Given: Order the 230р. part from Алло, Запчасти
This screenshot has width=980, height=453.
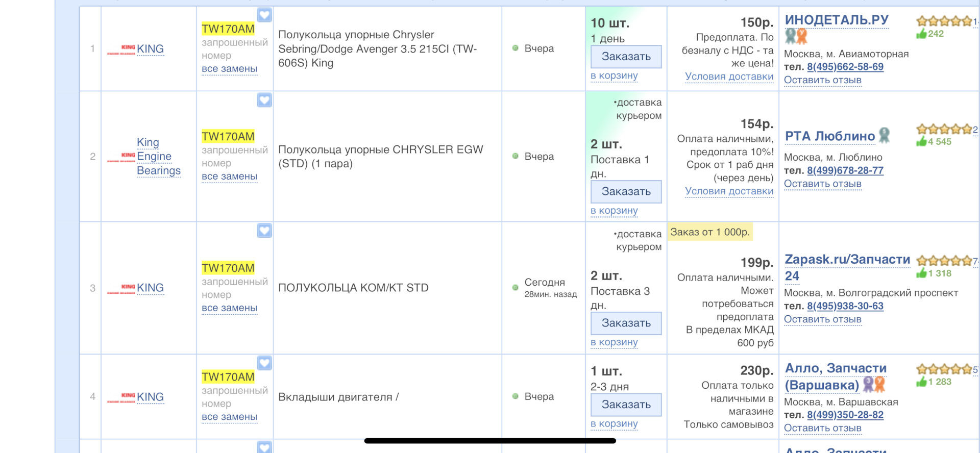Looking at the screenshot, I should (x=626, y=405).
